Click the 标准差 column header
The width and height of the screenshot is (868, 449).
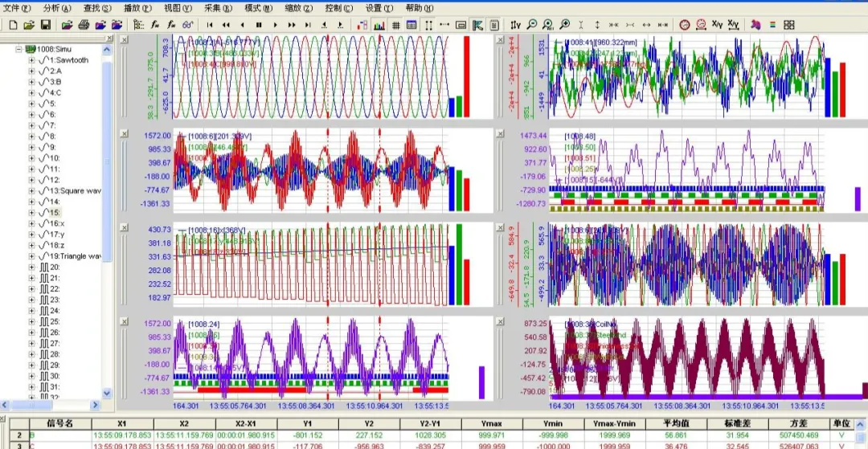pos(738,423)
